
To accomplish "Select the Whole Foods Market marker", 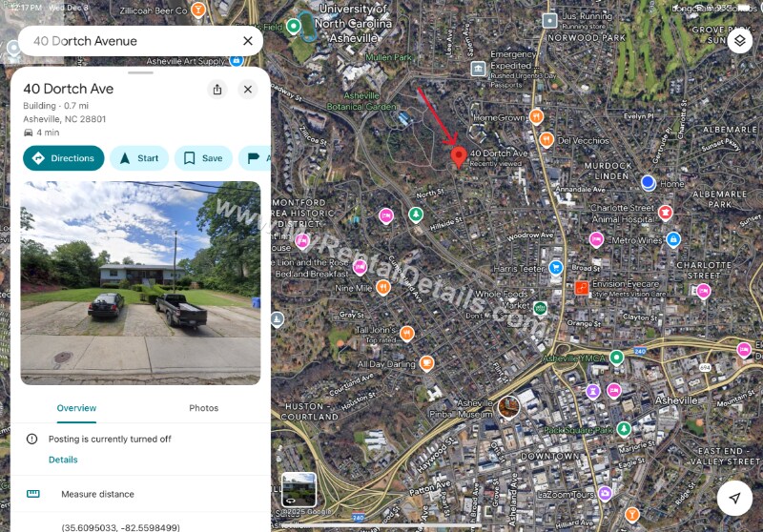I will coord(540,308).
